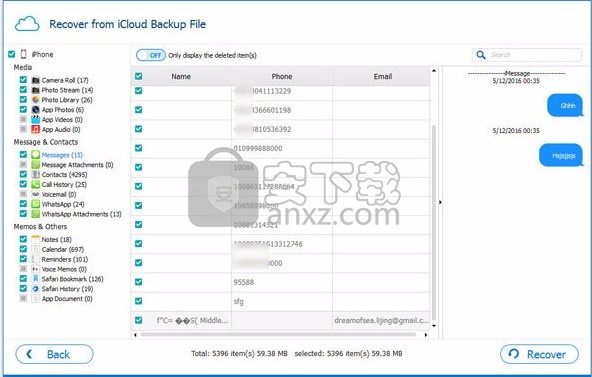Click the Recover button
Screen dimensions: 592x377
pyautogui.click(x=539, y=354)
